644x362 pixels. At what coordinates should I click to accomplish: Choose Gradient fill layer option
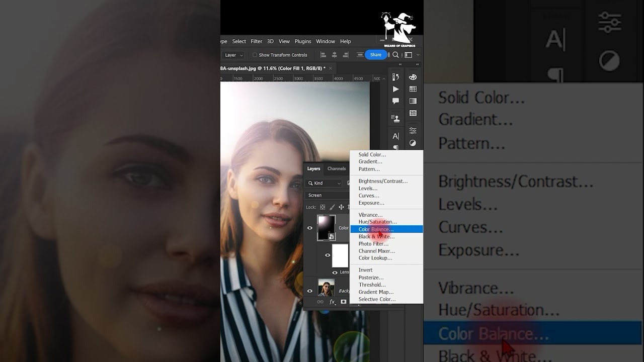point(386,162)
